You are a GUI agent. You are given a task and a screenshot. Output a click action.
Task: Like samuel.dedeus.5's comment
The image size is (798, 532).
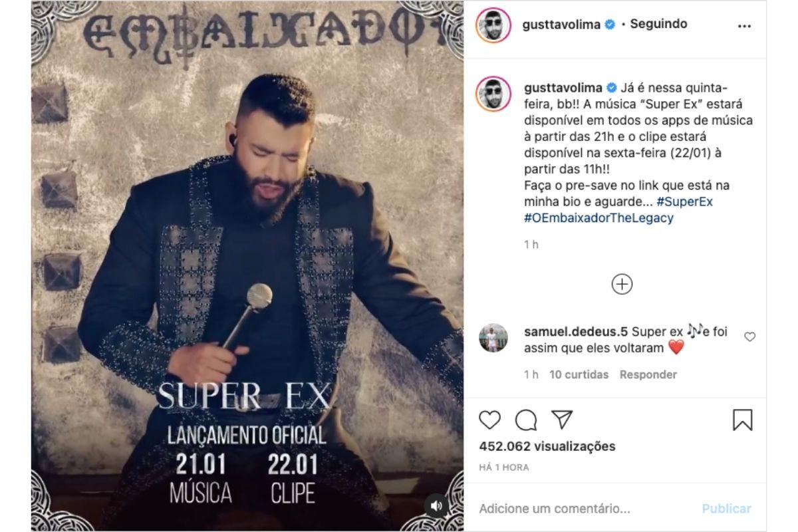(x=749, y=337)
